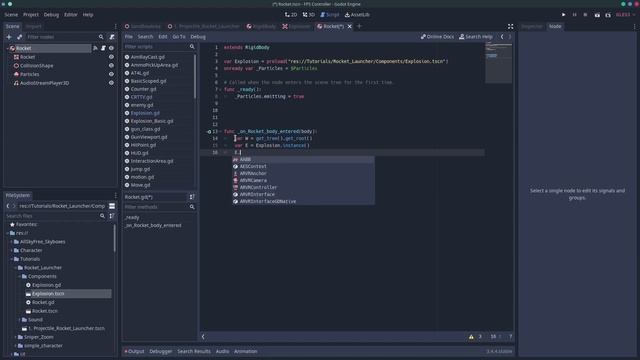
Task: Switch to the 2D workspace
Action: click(x=291, y=15)
